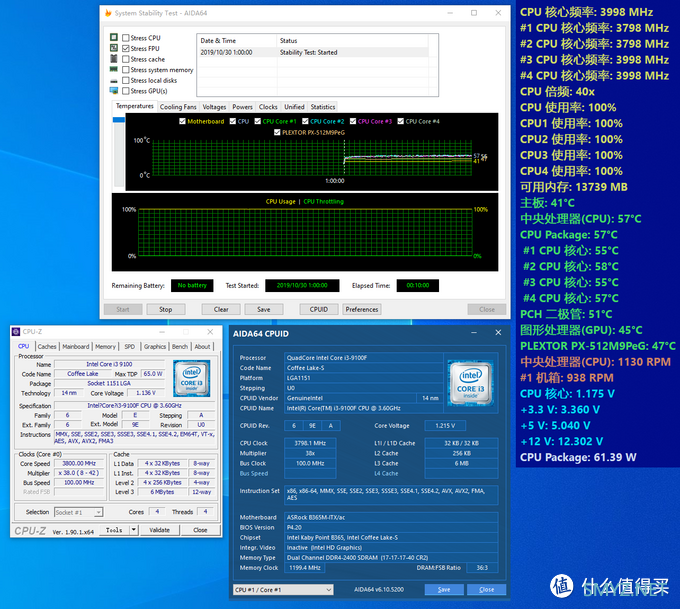The width and height of the screenshot is (680, 609).
Task: Click the Intel Core i3 logo in CPU-Z
Action: click(191, 378)
